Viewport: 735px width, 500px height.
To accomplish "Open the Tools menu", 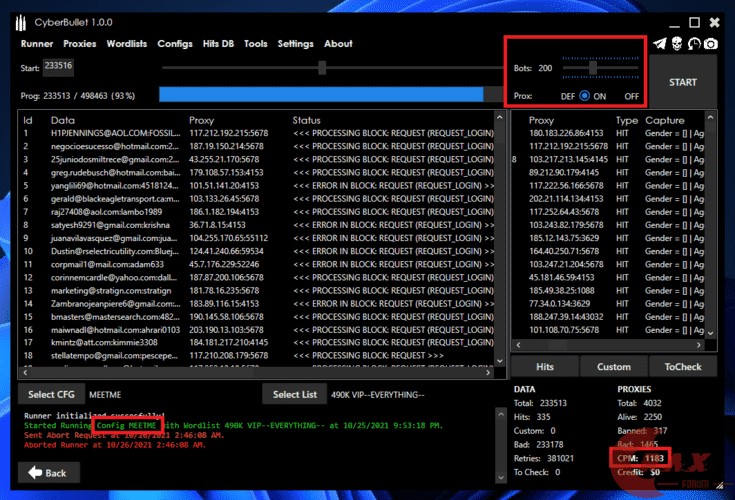I will [x=255, y=44].
